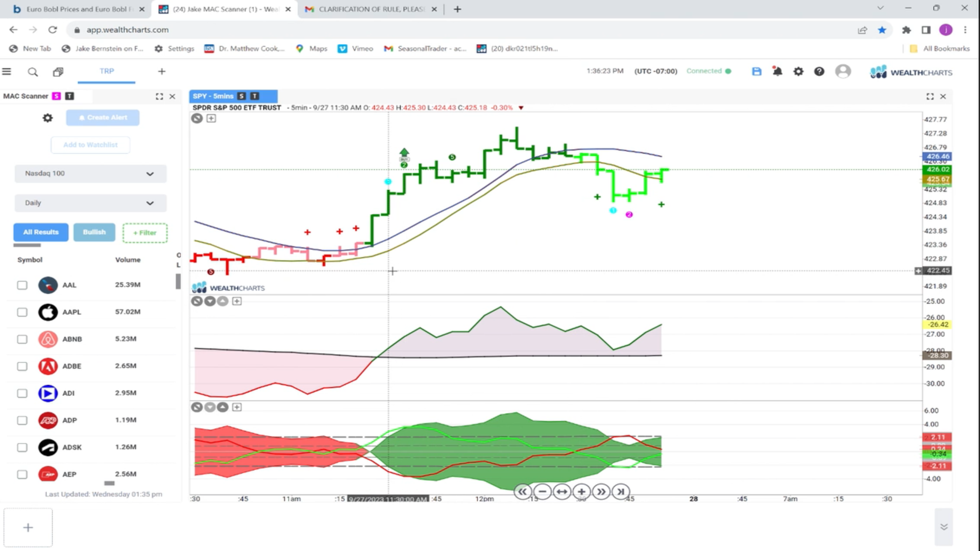This screenshot has width=980, height=551.
Task: Open the Vimeo bookmark
Action: [x=356, y=48]
